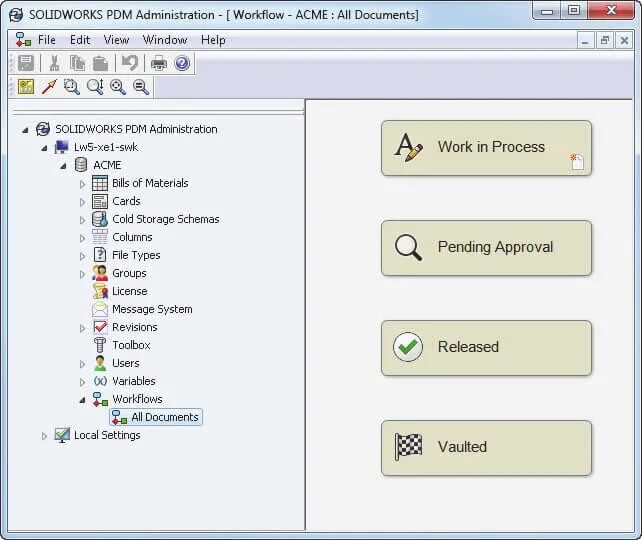
Task: Collapse the ACME vault node
Action: (x=63, y=166)
